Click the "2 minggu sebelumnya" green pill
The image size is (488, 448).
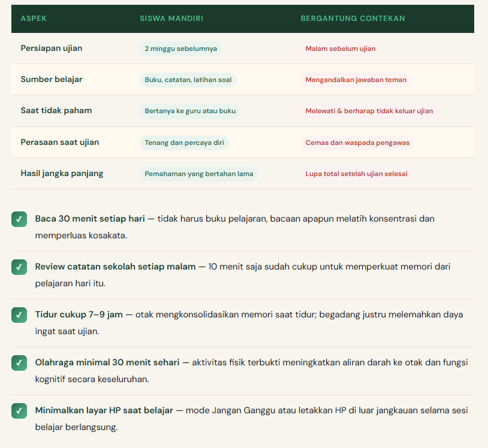pyautogui.click(x=180, y=49)
